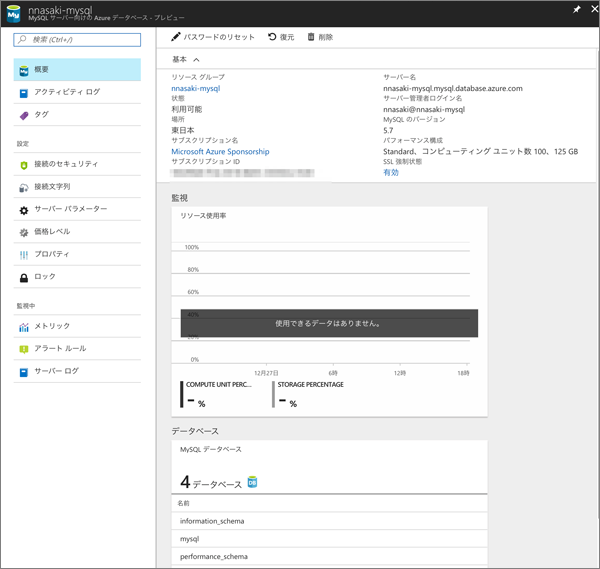Viewport: 600px width, 569px height.
Task: Click MySQL version value 5.7
Action: 388,130
